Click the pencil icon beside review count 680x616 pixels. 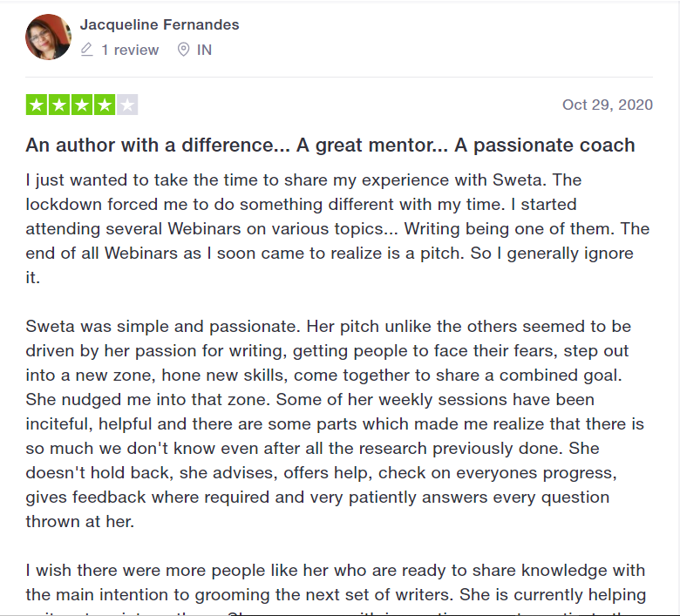click(86, 50)
